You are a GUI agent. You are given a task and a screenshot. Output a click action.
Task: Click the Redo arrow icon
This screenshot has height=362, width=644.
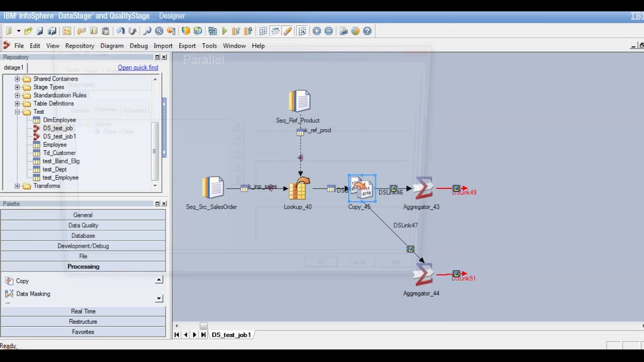132,31
